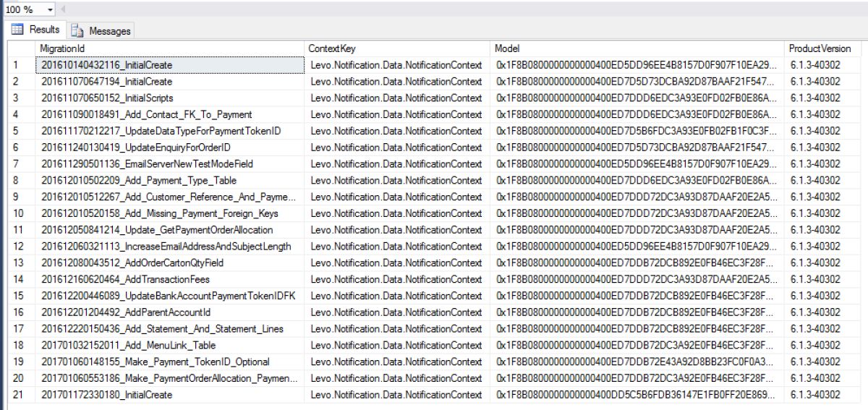The image size is (868, 410).
Task: Select Model cell in row 5
Action: point(637,131)
